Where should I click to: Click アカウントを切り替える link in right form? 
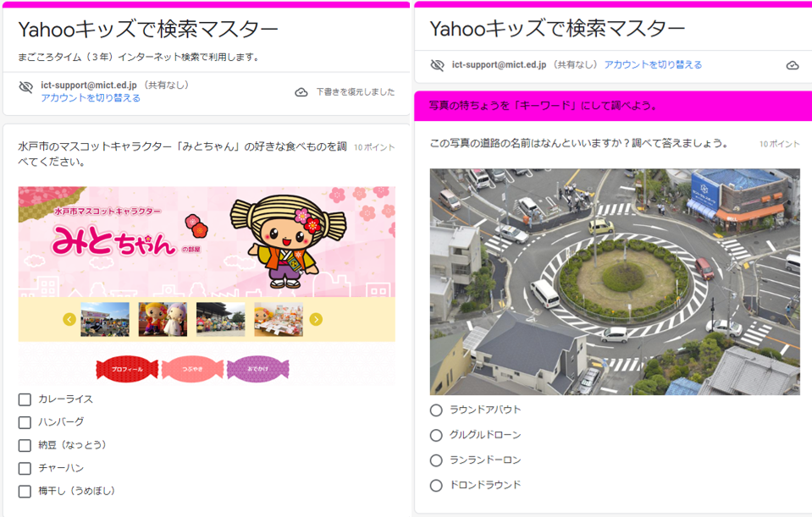point(653,64)
